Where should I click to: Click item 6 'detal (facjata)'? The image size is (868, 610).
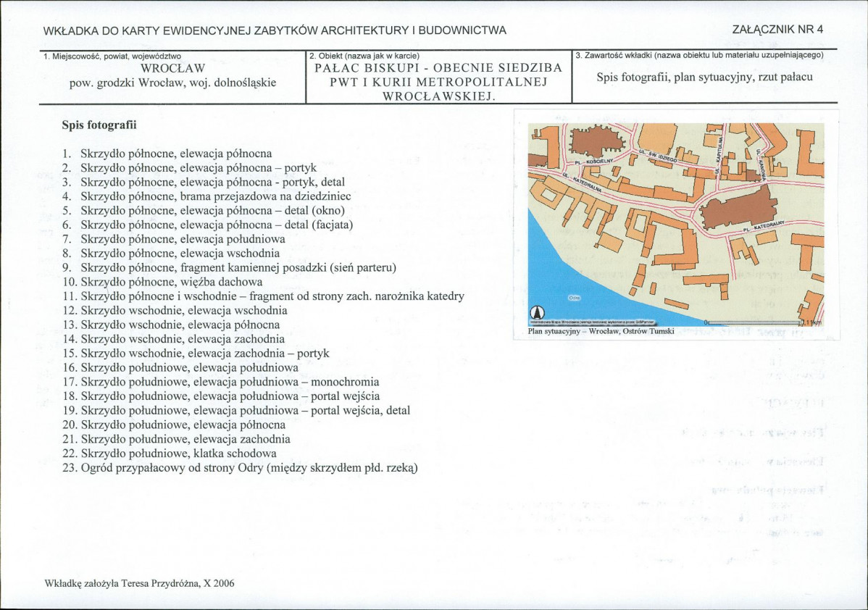point(318,225)
